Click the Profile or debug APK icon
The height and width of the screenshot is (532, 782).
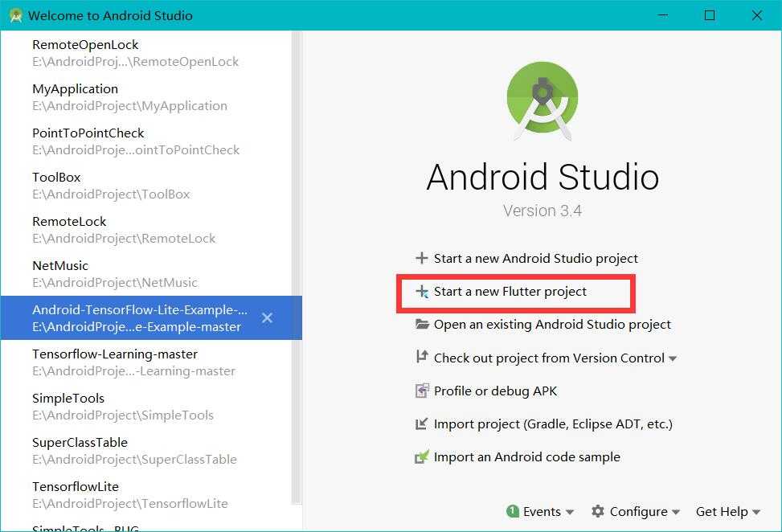pos(422,391)
